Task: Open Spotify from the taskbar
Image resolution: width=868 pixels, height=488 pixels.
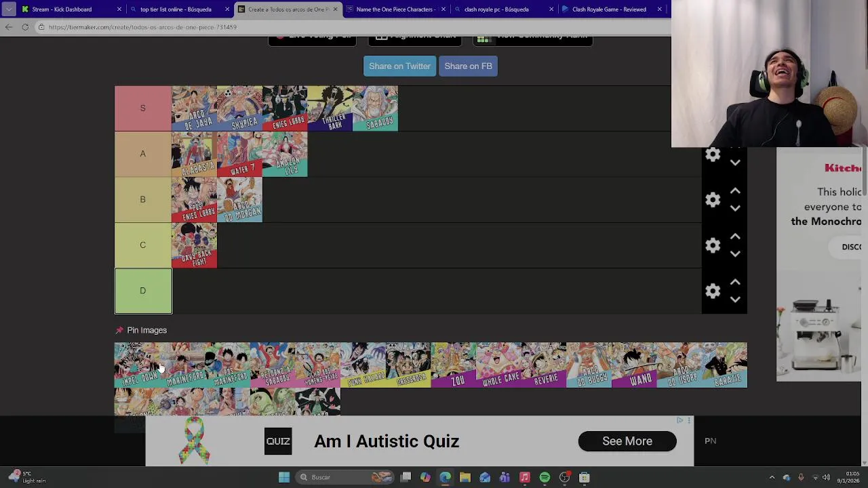Action: 545,477
